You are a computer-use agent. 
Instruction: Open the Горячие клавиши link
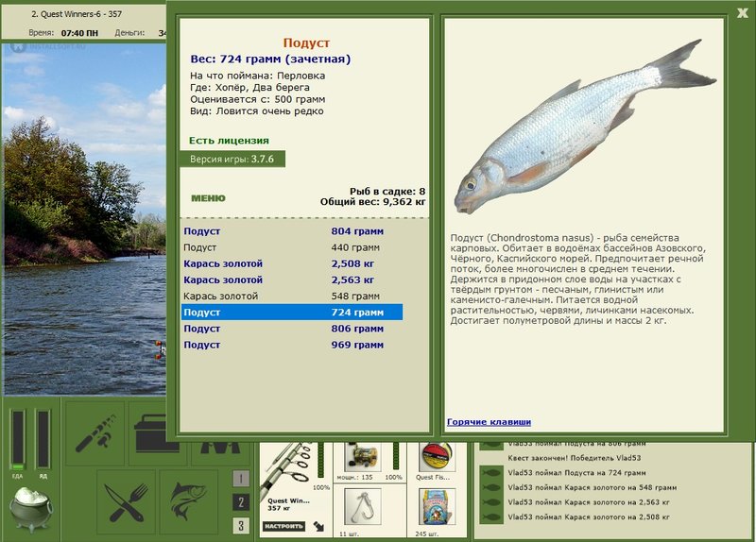coord(489,422)
